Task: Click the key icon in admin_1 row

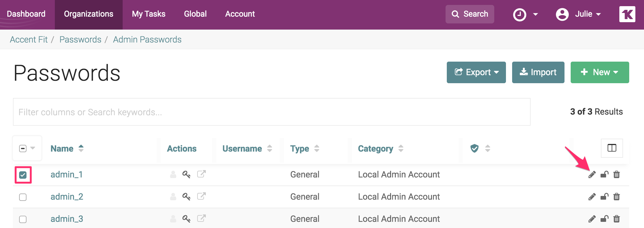Action: (186, 174)
